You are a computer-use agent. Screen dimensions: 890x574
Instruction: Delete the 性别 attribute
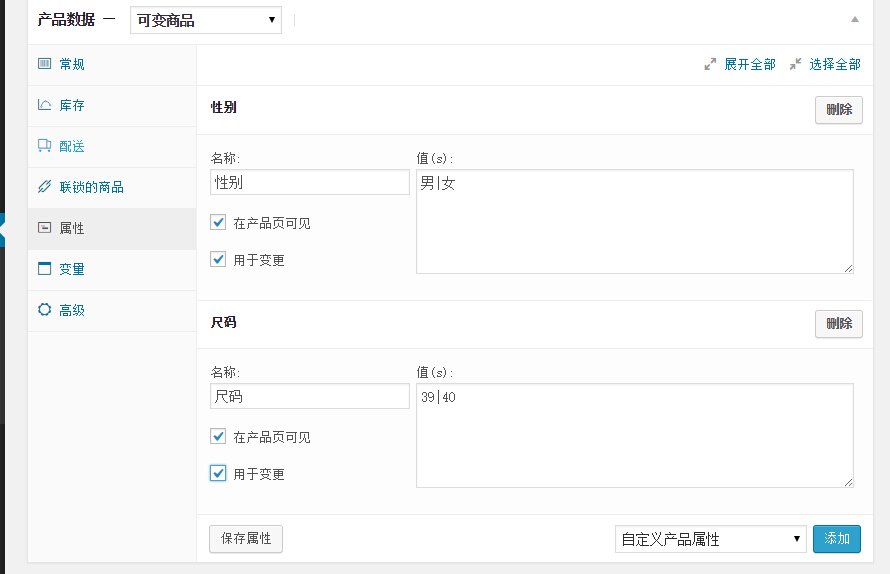click(x=839, y=110)
